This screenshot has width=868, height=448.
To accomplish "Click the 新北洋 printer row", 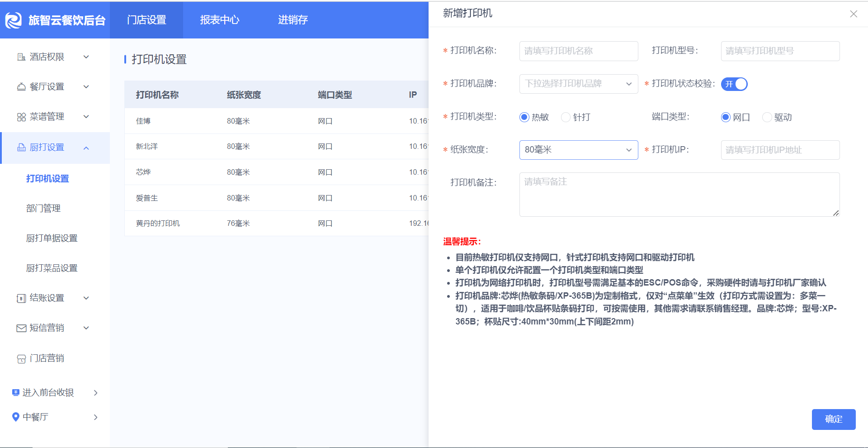I will (277, 147).
